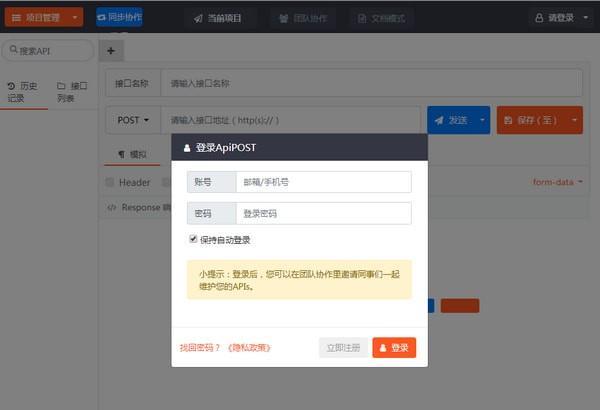Click the 接口地址 URL input field
The image size is (600, 410).
click(x=290, y=120)
